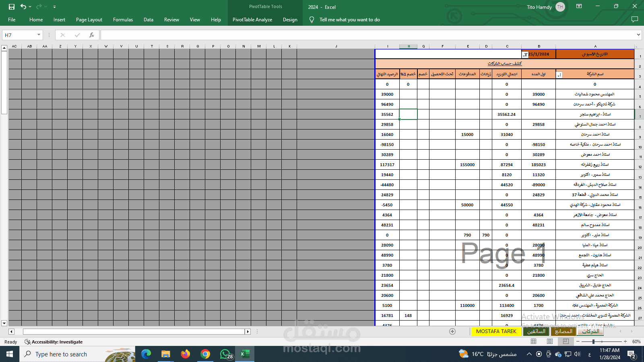Zoom in with the plus button
This screenshot has height=362, width=644.
625,341
